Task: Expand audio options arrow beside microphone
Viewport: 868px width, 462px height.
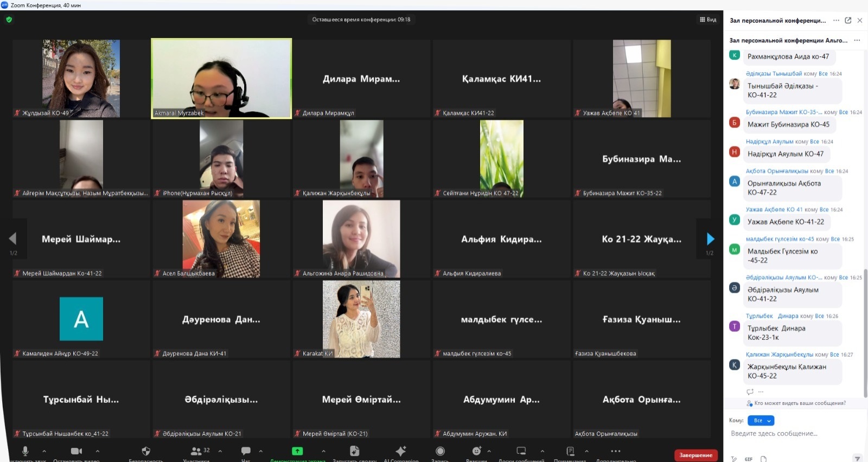Action: tap(44, 451)
